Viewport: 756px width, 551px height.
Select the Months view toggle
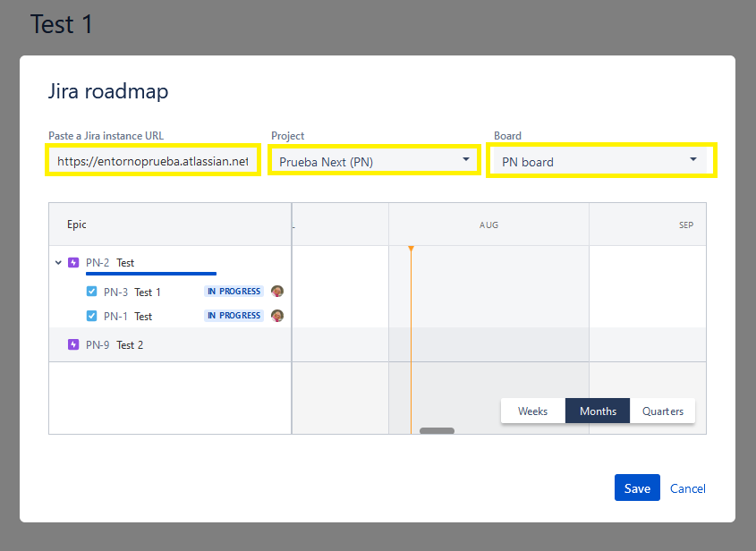pos(597,411)
